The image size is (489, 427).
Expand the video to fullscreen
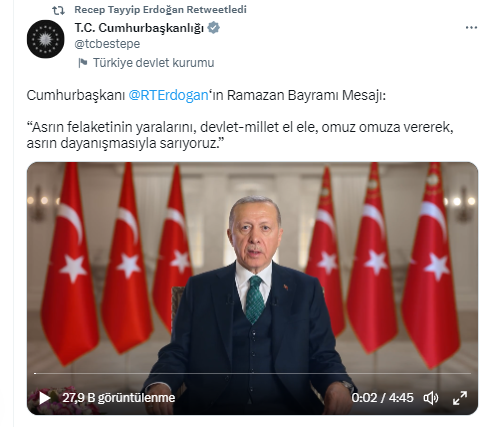(x=460, y=398)
